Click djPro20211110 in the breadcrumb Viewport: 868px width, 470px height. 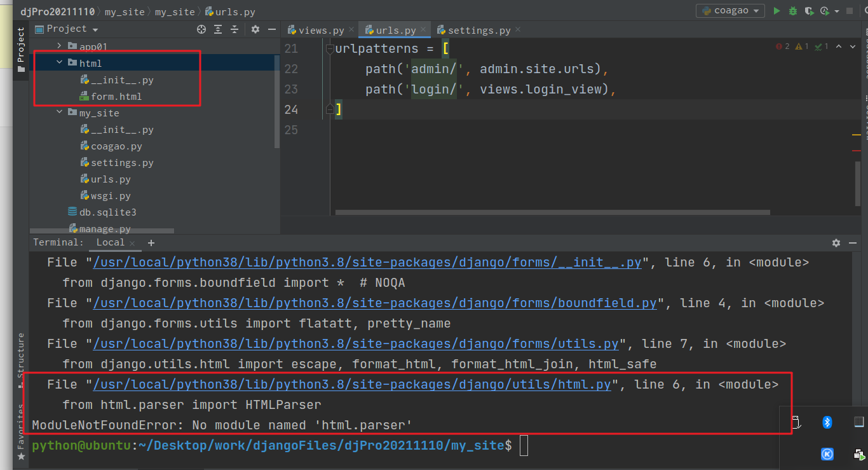[58, 11]
